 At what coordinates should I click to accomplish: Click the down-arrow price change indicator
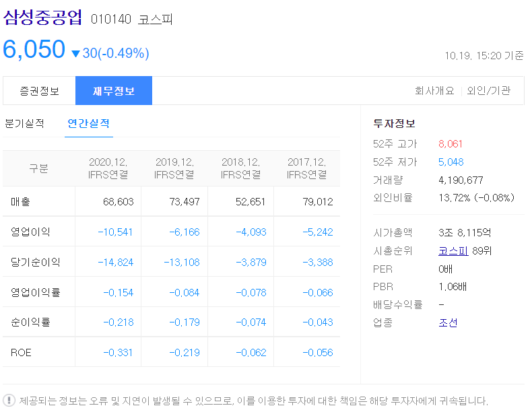tap(75, 54)
